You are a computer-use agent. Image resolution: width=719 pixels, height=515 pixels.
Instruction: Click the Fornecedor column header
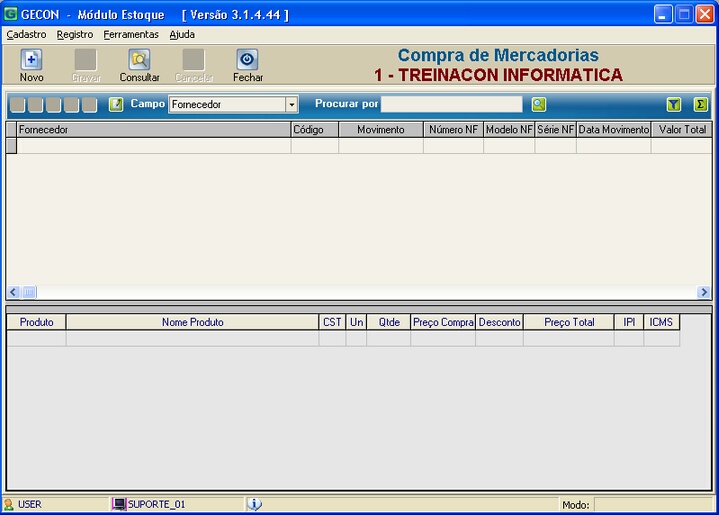(154, 130)
